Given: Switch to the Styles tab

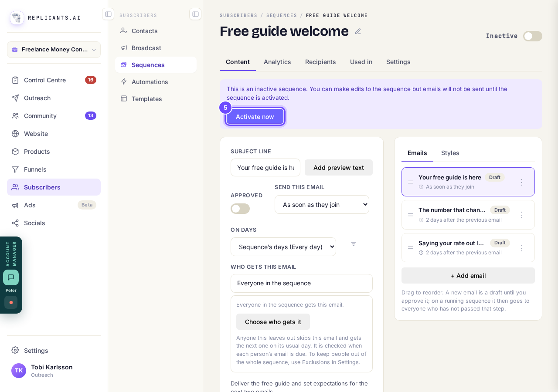Looking at the screenshot, I should 450,153.
